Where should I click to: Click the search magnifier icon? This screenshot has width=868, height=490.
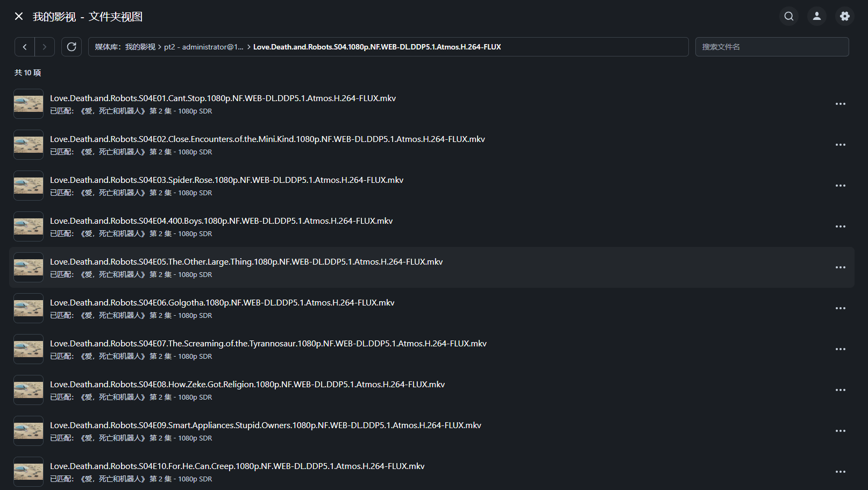tap(789, 16)
